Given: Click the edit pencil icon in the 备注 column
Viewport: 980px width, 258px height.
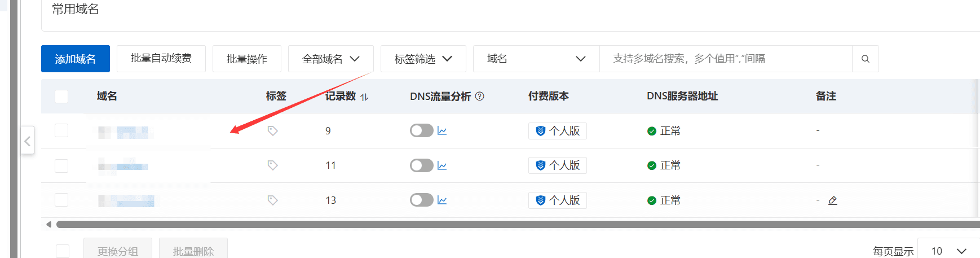Looking at the screenshot, I should (832, 200).
